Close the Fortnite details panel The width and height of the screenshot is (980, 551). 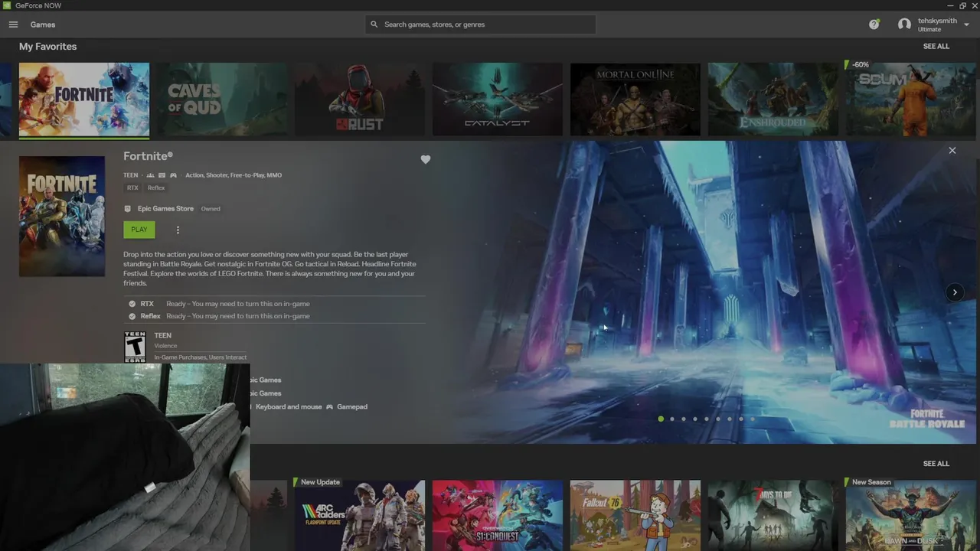(x=952, y=150)
